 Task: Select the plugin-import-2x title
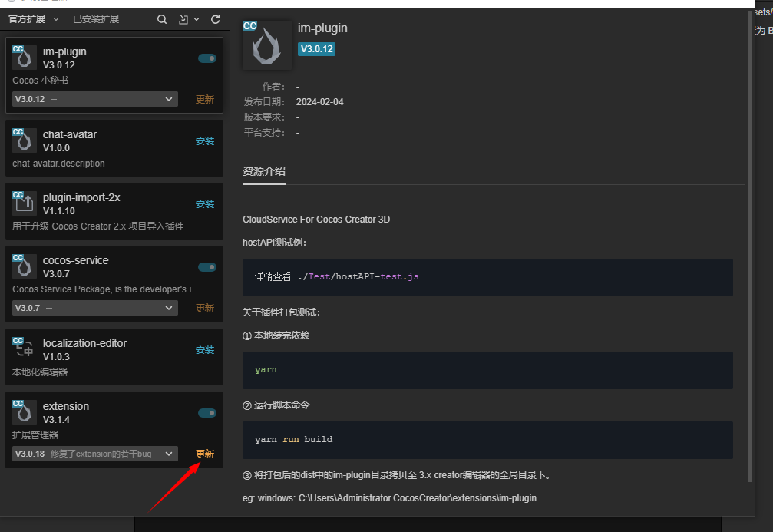tap(81, 198)
